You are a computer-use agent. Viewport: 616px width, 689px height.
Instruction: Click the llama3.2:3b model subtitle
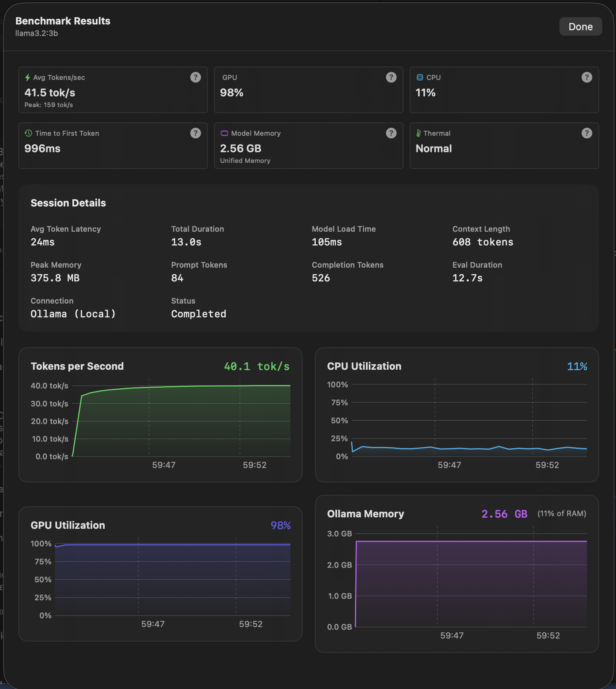click(x=36, y=33)
